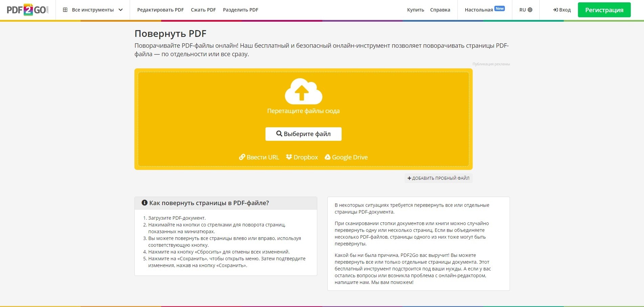Go to the Купить page

[x=415, y=10]
